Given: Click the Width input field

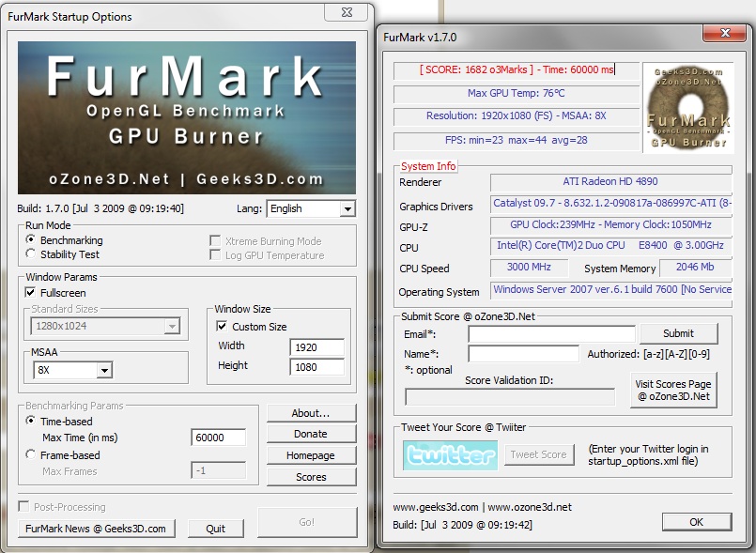Looking at the screenshot, I should point(316,347).
